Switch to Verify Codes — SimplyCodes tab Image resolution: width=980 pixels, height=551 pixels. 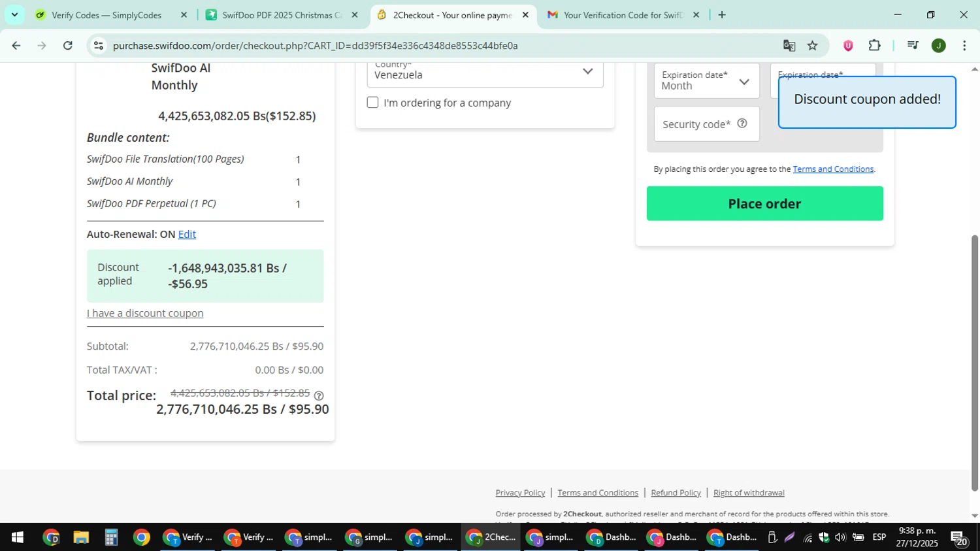106,15
